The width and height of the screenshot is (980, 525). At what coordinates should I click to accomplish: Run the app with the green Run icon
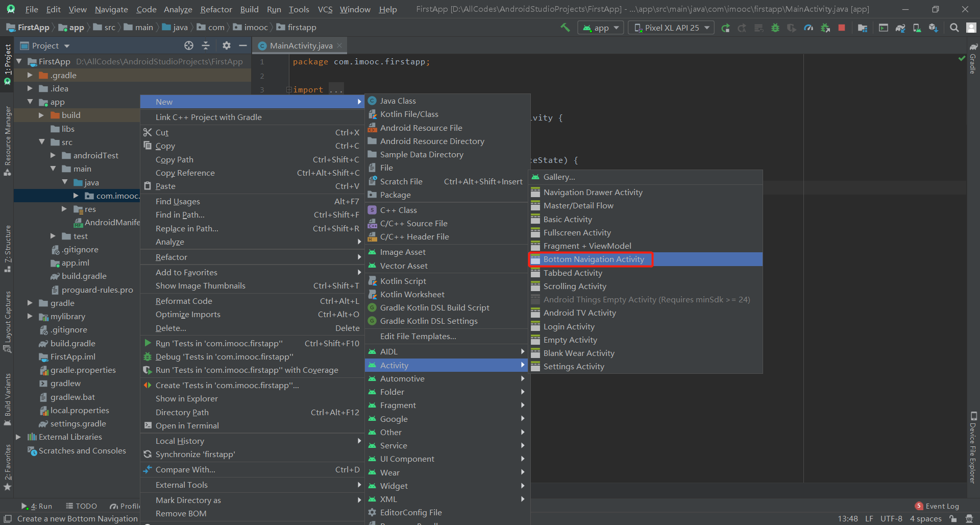pyautogui.click(x=725, y=28)
